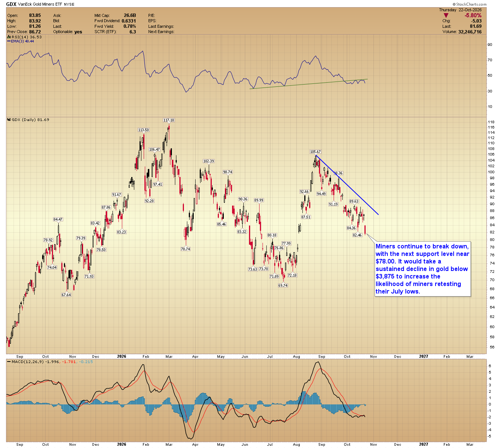Click the SCTR (ETF) value 6.3
The image size is (504, 448).
(x=133, y=32)
